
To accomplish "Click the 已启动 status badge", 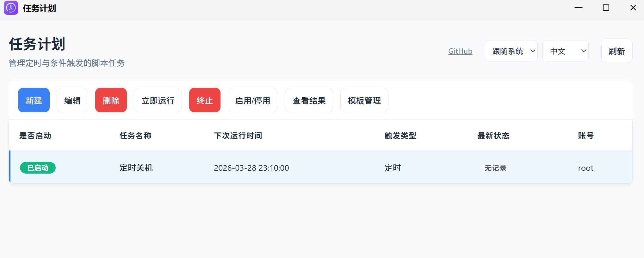I will 38,168.
